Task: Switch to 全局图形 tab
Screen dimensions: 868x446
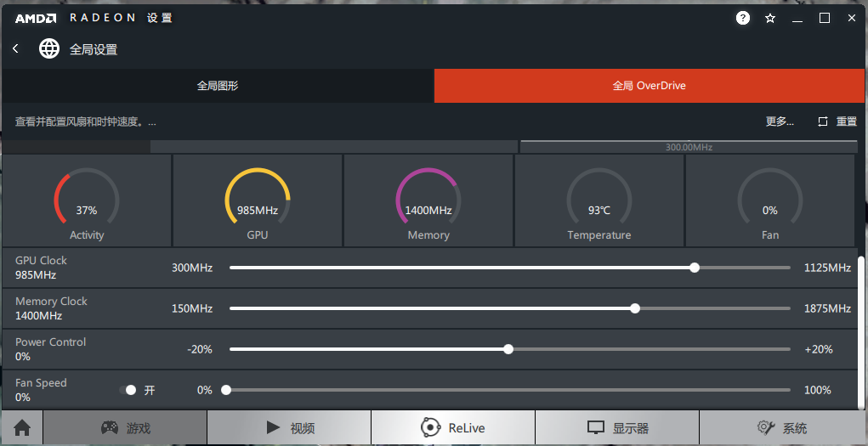Action: 218,86
